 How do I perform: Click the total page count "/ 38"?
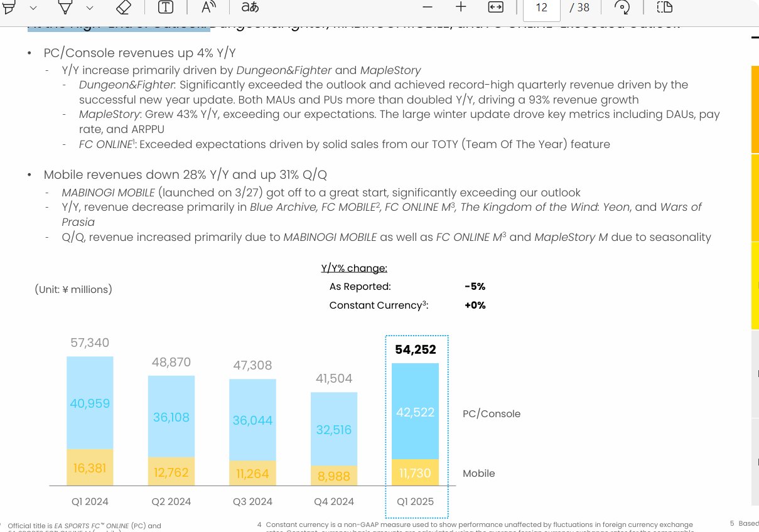(579, 8)
